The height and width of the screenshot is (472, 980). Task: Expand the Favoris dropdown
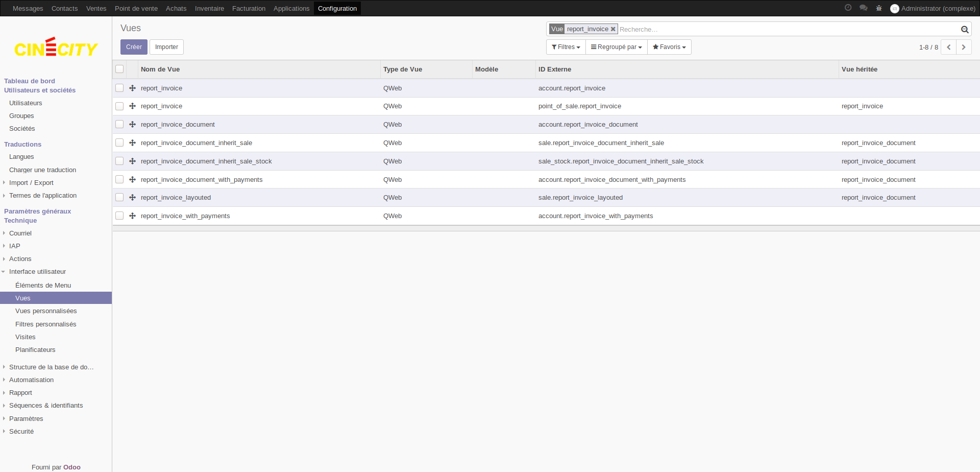(669, 47)
